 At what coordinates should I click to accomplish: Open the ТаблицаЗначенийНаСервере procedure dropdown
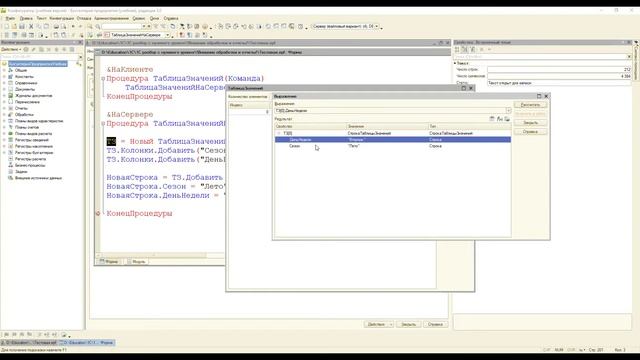pos(167,35)
